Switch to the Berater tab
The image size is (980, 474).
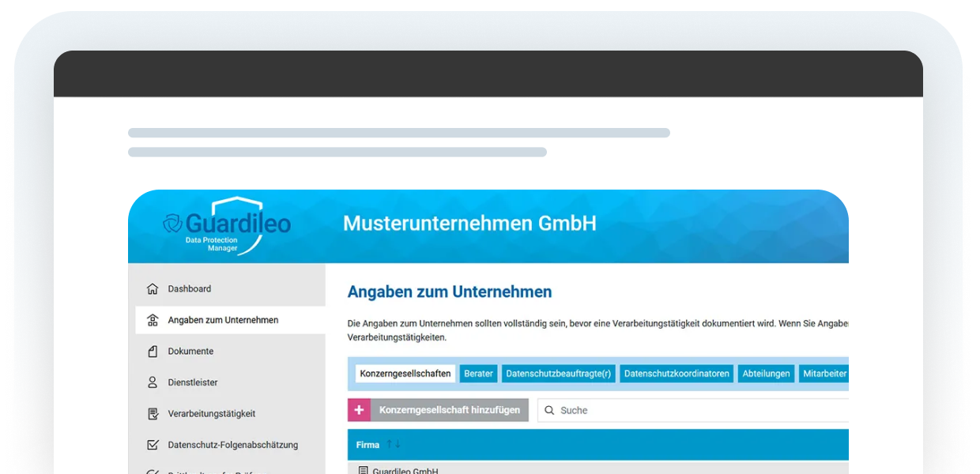point(478,374)
